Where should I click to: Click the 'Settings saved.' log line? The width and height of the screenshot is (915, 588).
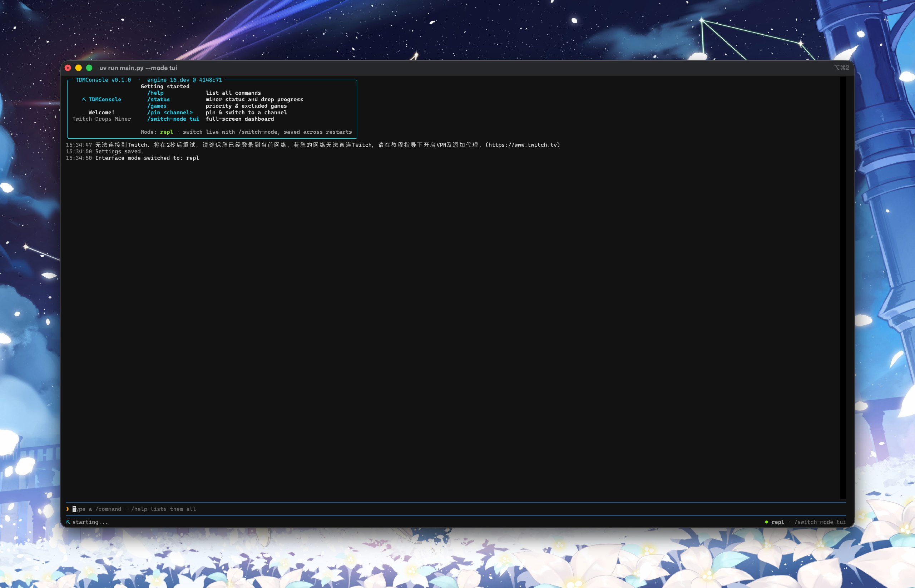coord(119,151)
